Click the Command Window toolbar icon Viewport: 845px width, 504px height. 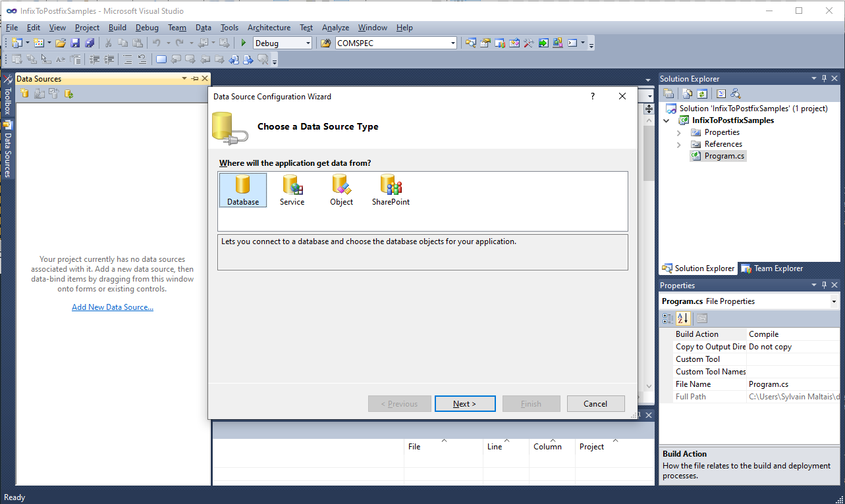click(572, 43)
